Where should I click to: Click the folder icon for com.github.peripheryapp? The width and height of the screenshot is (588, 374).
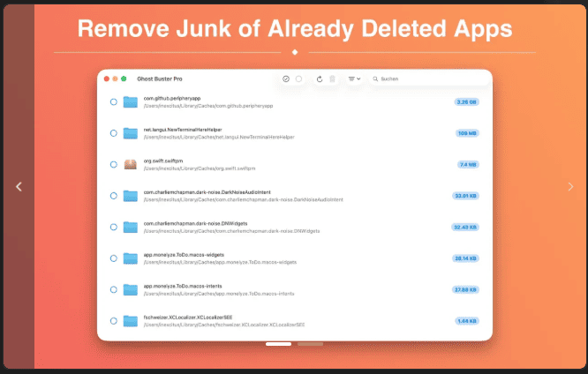[131, 102]
